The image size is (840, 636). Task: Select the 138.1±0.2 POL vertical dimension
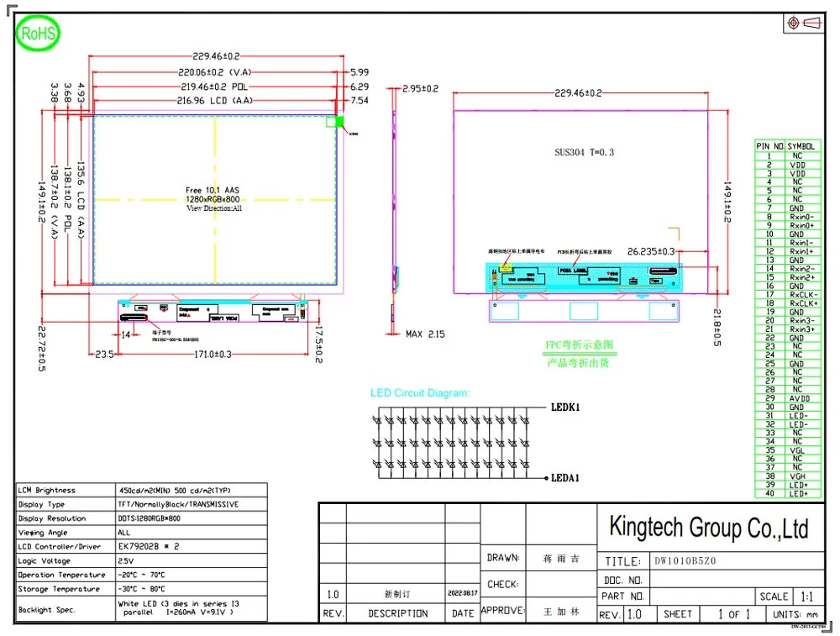click(67, 199)
